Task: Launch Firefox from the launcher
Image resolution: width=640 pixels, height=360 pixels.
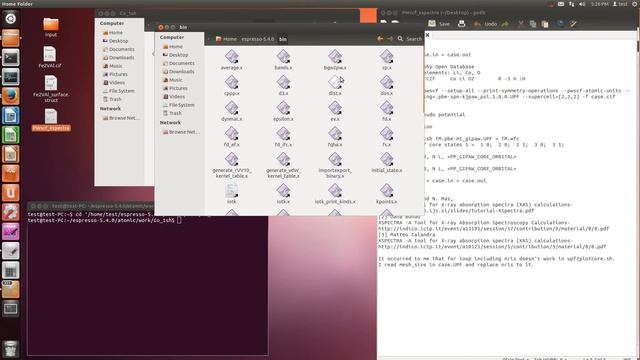Action: (x=10, y=96)
